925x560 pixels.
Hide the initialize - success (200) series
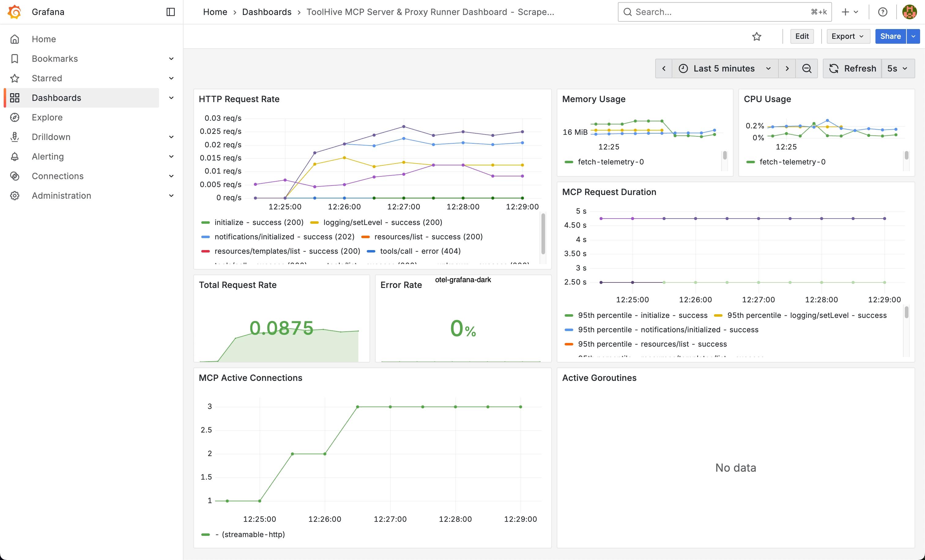259,222
